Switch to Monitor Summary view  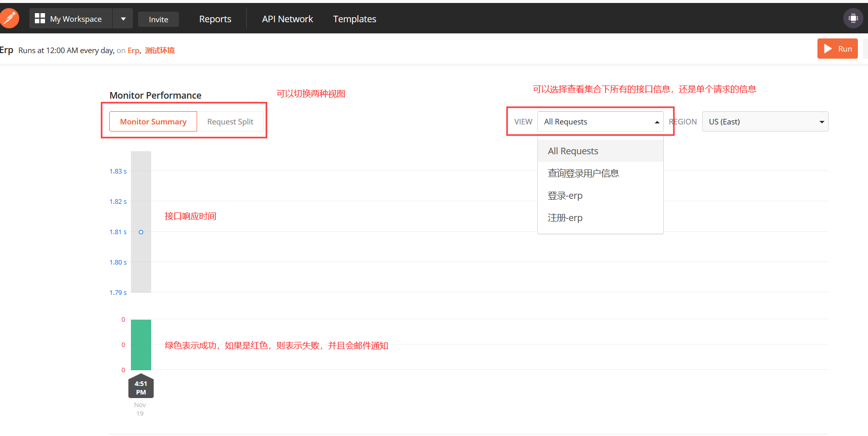tap(153, 122)
